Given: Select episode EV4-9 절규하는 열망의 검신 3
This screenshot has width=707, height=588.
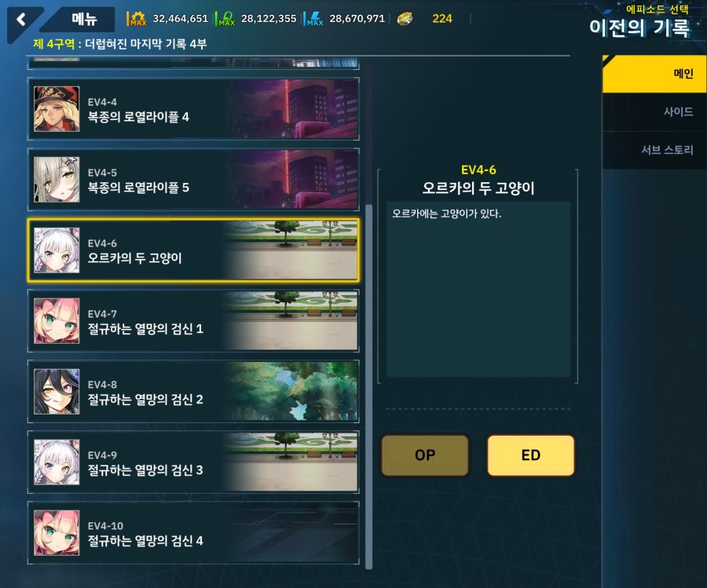Looking at the screenshot, I should pos(193,462).
